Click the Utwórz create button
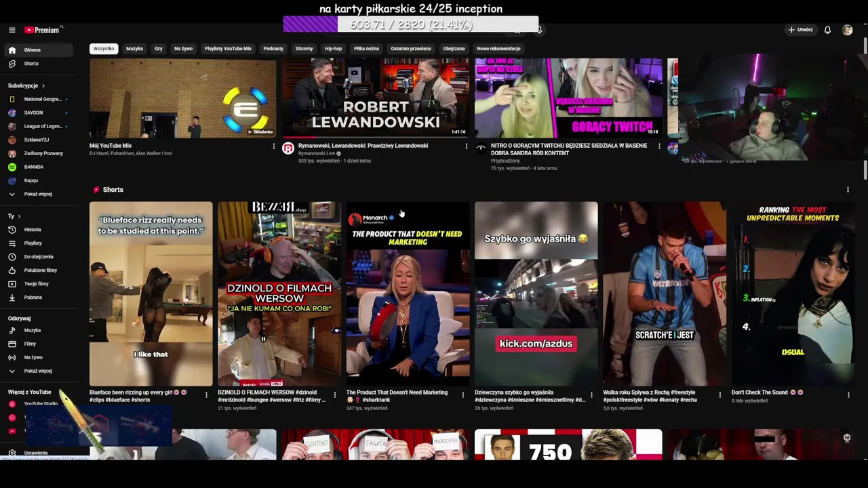The image size is (868, 488). click(801, 30)
